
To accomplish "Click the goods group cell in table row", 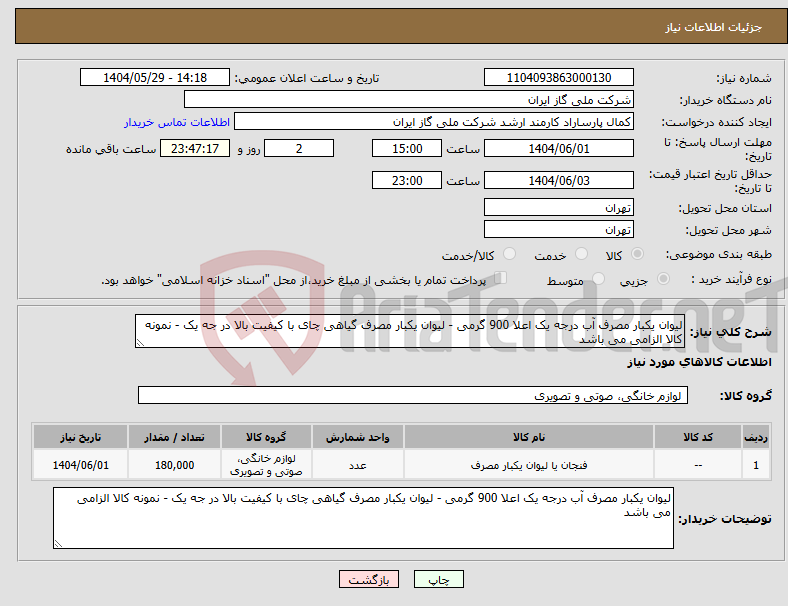I will [266, 465].
